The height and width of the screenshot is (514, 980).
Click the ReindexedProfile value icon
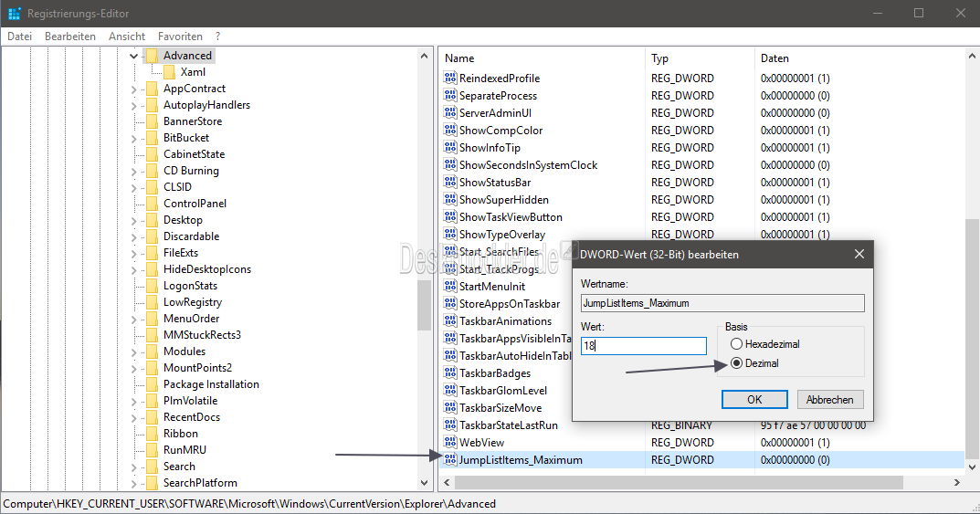point(450,79)
